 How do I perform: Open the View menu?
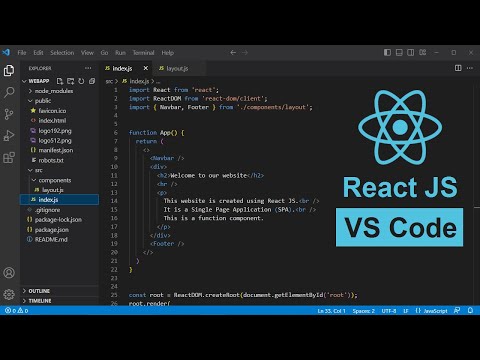click(x=87, y=53)
